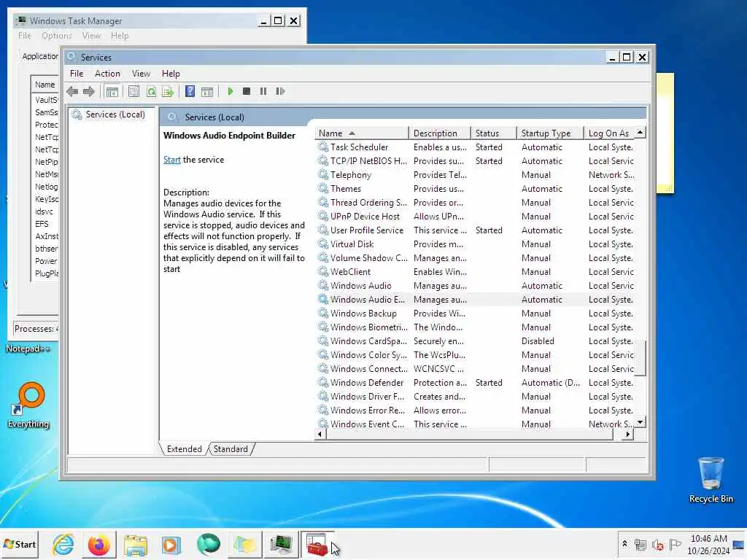Select the Telephony service

[x=476, y=175]
